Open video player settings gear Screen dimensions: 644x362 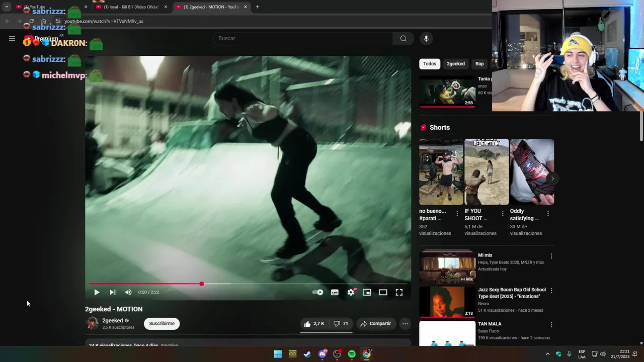click(x=351, y=292)
